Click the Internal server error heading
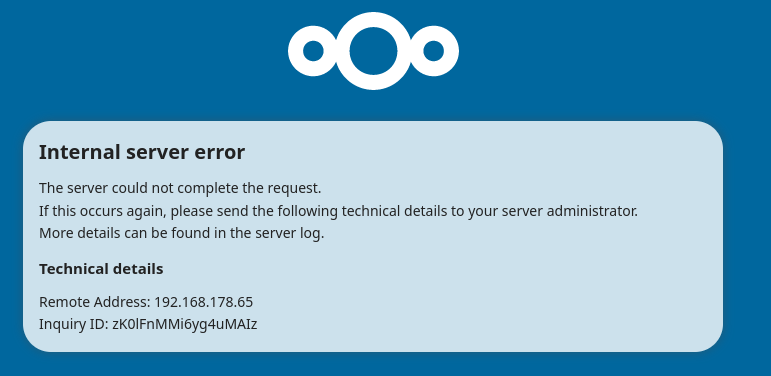This screenshot has height=376, width=771. tap(142, 152)
